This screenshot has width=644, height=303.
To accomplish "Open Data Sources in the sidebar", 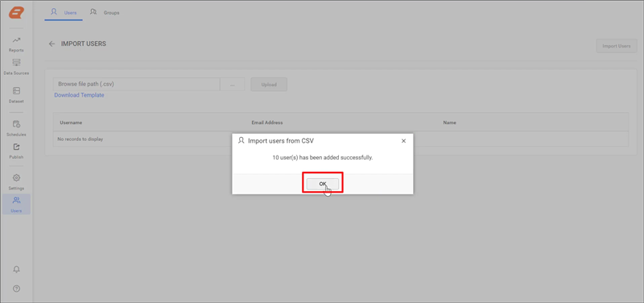I will 16,67.
